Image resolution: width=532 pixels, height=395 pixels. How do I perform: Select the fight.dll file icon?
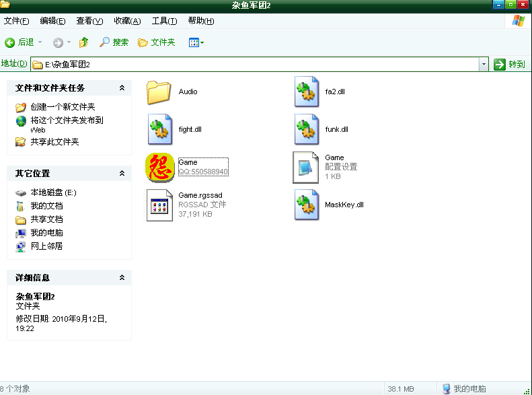tap(160, 129)
